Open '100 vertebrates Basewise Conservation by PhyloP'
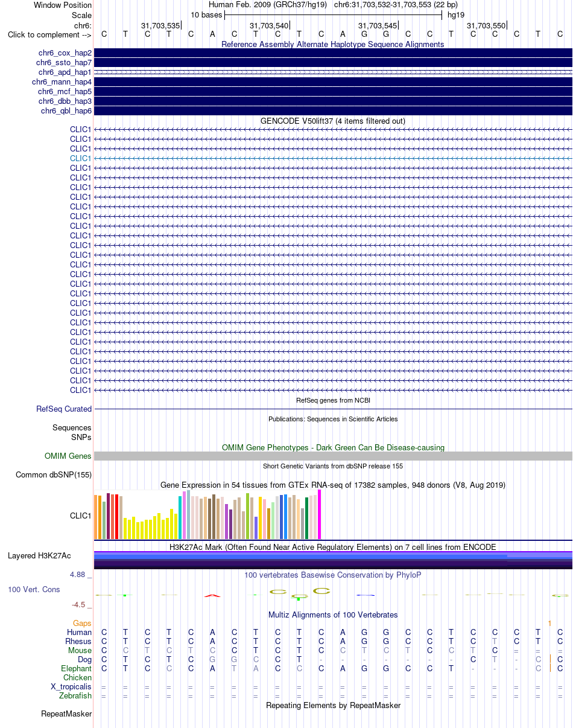This screenshot has width=573, height=728. pyautogui.click(x=333, y=575)
